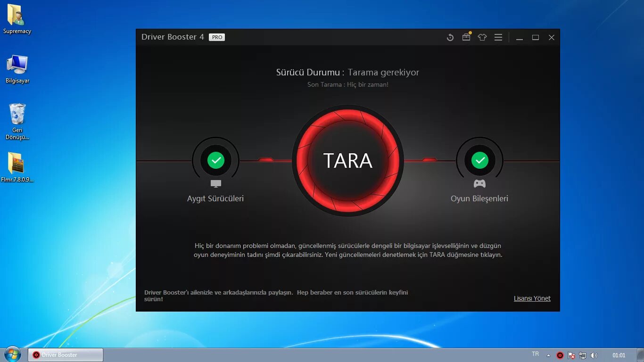Select the Bilgisayar desktop icon
This screenshot has height=362, width=644.
17,69
